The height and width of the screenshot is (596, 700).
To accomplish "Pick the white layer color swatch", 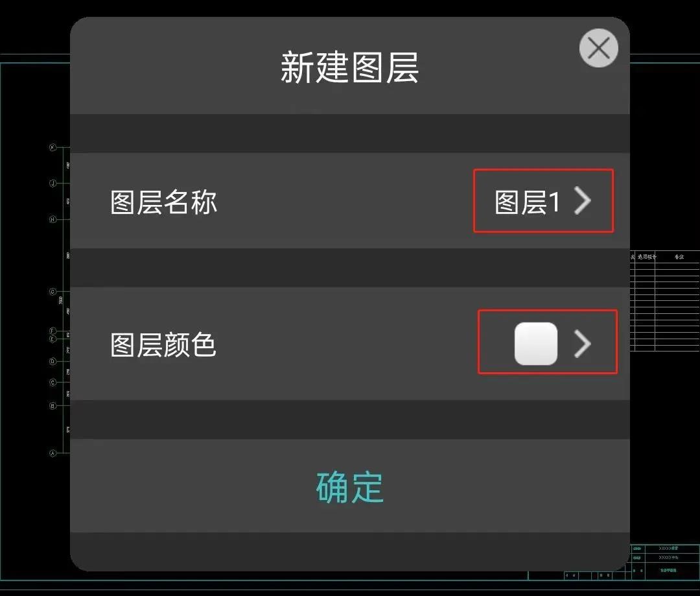I will (x=536, y=343).
